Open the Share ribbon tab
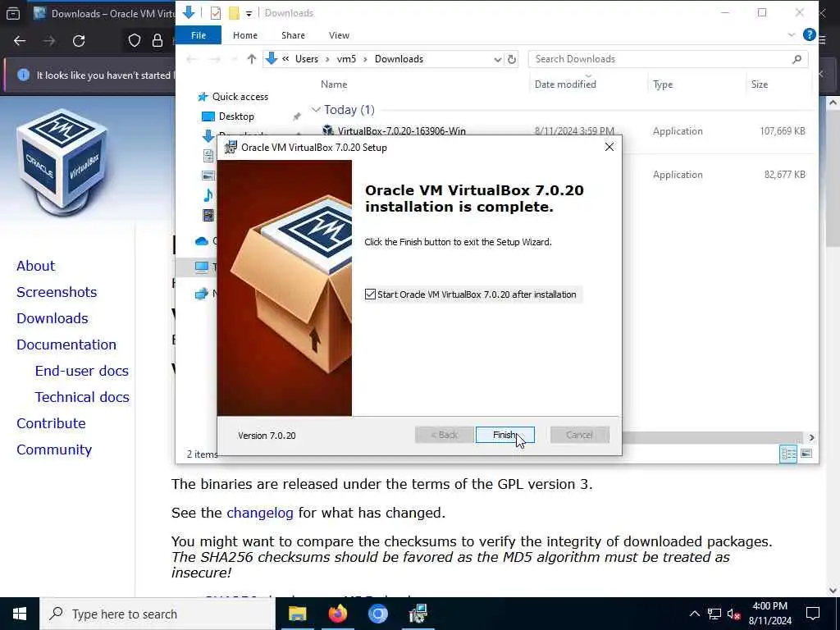840x630 pixels. [293, 35]
